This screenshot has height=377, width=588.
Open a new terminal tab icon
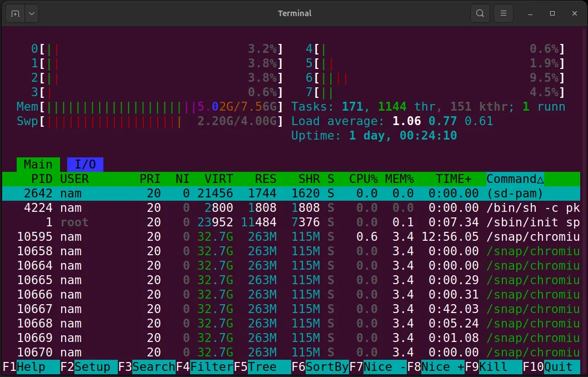[16, 13]
